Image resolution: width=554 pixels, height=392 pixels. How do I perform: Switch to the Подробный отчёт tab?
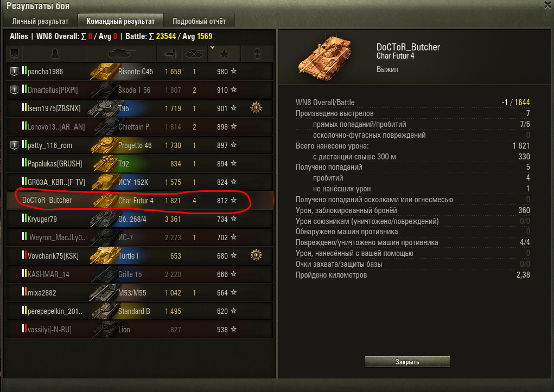[199, 21]
